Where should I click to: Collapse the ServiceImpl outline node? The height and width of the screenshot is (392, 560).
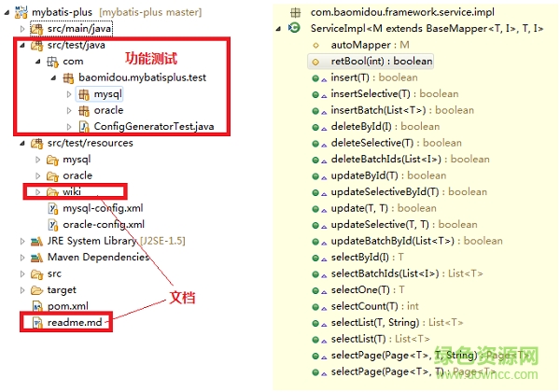point(278,29)
